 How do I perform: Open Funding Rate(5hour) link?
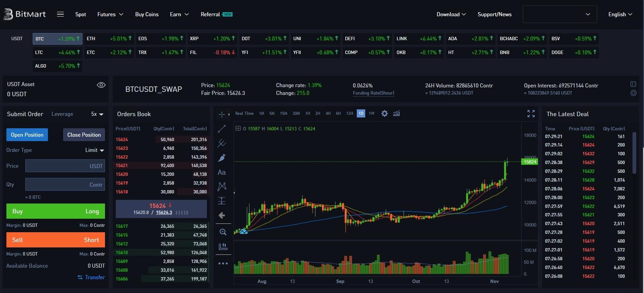point(374,93)
